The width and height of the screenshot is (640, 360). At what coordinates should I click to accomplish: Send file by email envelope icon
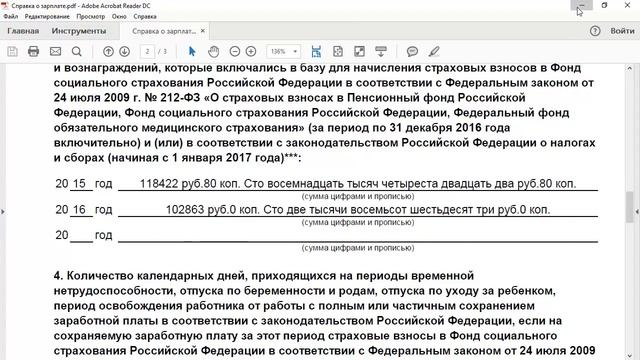coord(56,51)
